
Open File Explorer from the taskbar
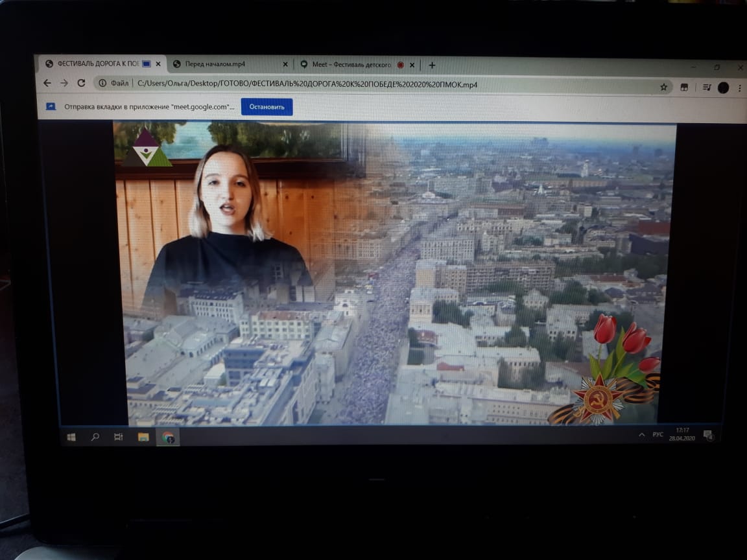(143, 437)
